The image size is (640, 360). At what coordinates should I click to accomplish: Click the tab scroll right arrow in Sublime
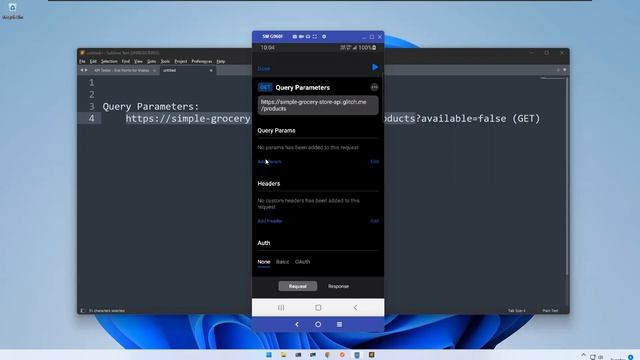pos(86,70)
